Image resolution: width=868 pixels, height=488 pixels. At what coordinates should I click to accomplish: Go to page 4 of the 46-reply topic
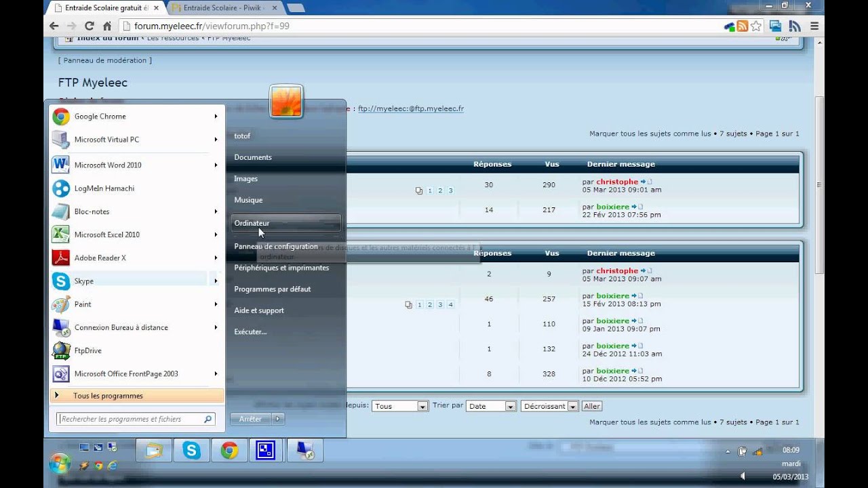[450, 305]
